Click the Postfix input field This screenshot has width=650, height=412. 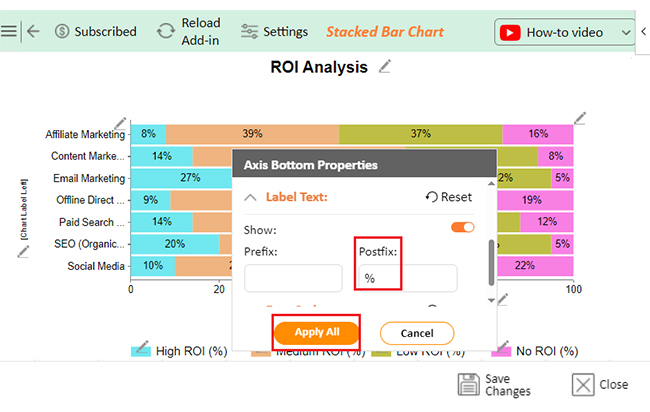[408, 278]
